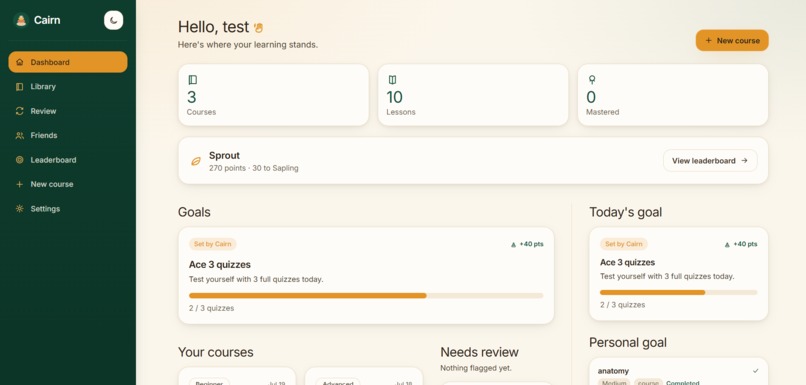806x385 pixels.
Task: Open the Friends page
Action: [x=68, y=135]
